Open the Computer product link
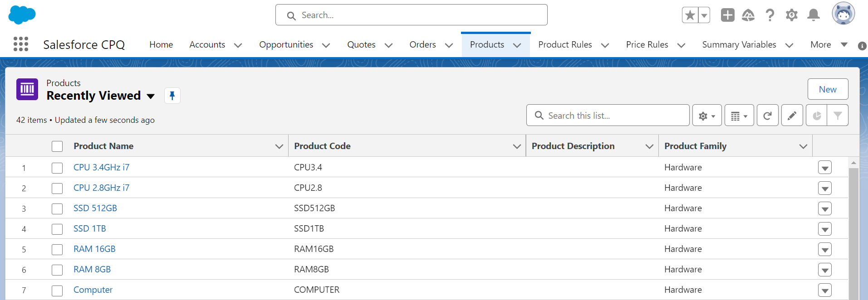Image resolution: width=868 pixels, height=300 pixels. point(93,290)
